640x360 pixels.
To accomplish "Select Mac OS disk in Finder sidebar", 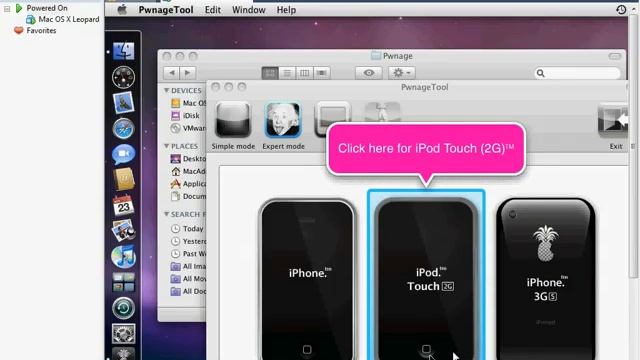I will click(x=188, y=103).
